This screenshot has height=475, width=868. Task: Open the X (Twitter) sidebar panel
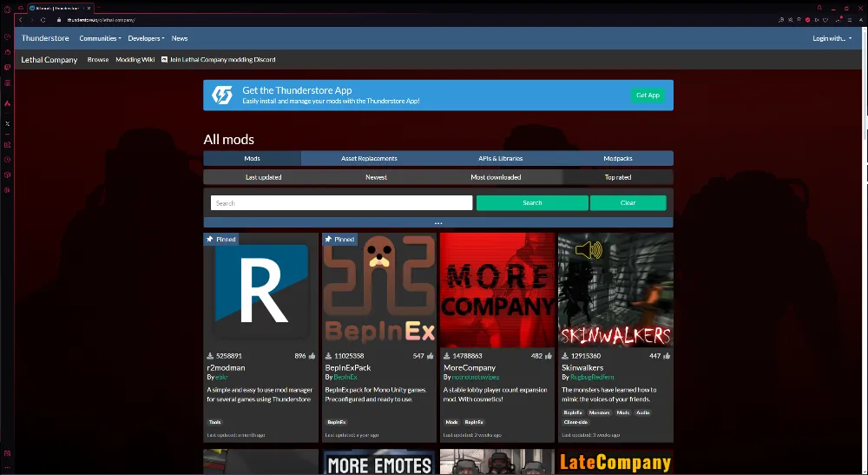pos(7,123)
